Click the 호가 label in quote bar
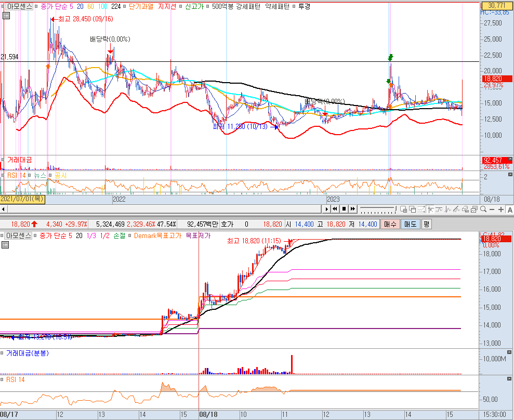The image size is (514, 420). tap(227, 224)
